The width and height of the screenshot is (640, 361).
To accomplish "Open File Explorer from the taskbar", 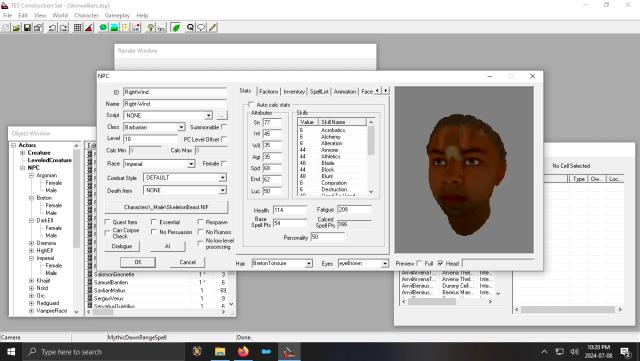I will pyautogui.click(x=220, y=352).
